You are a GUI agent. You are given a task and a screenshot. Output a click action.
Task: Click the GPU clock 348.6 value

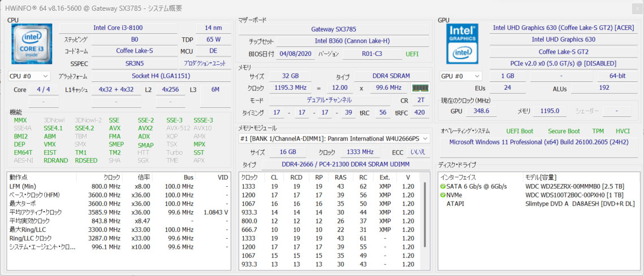pyautogui.click(x=481, y=111)
